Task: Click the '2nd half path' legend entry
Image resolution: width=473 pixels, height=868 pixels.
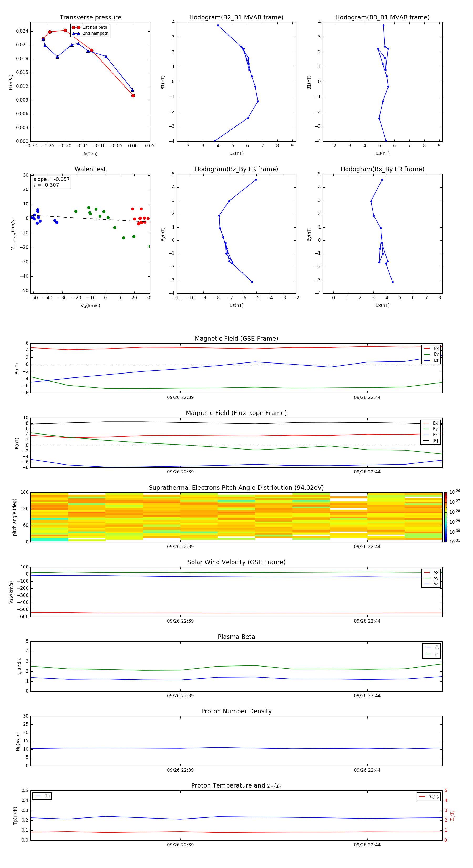Action: (x=90, y=33)
